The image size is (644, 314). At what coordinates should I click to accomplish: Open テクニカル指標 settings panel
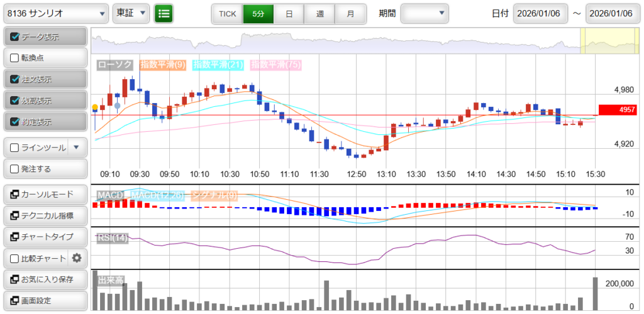pos(44,215)
